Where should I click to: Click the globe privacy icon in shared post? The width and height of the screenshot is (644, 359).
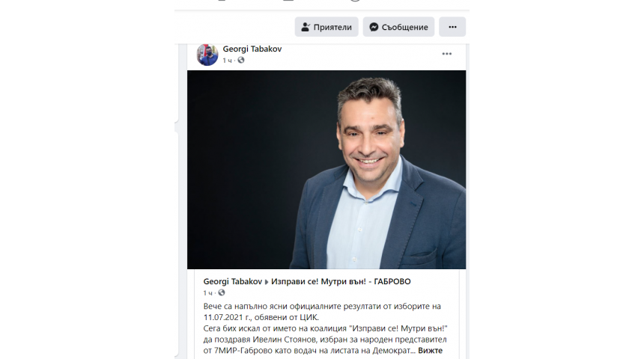click(x=222, y=292)
